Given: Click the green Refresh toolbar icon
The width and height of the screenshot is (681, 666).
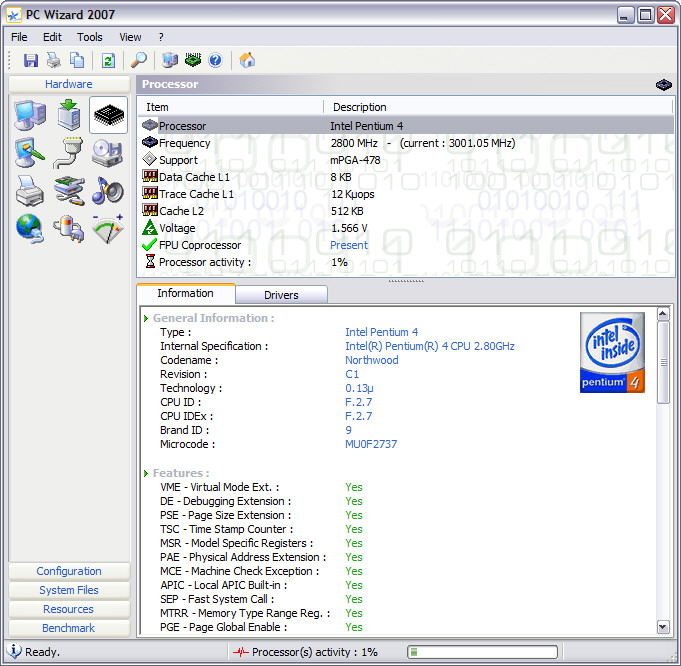Looking at the screenshot, I should [108, 60].
